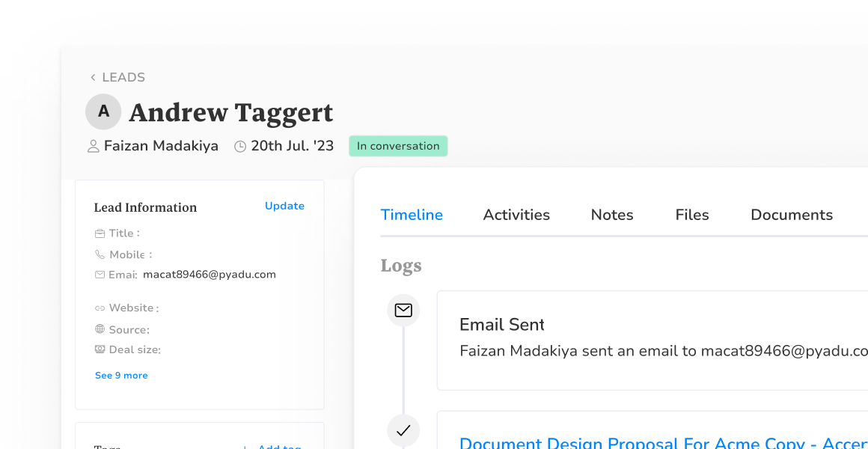
Task: Click the clock icon beside 20th Jul. '23
Action: pyautogui.click(x=239, y=147)
